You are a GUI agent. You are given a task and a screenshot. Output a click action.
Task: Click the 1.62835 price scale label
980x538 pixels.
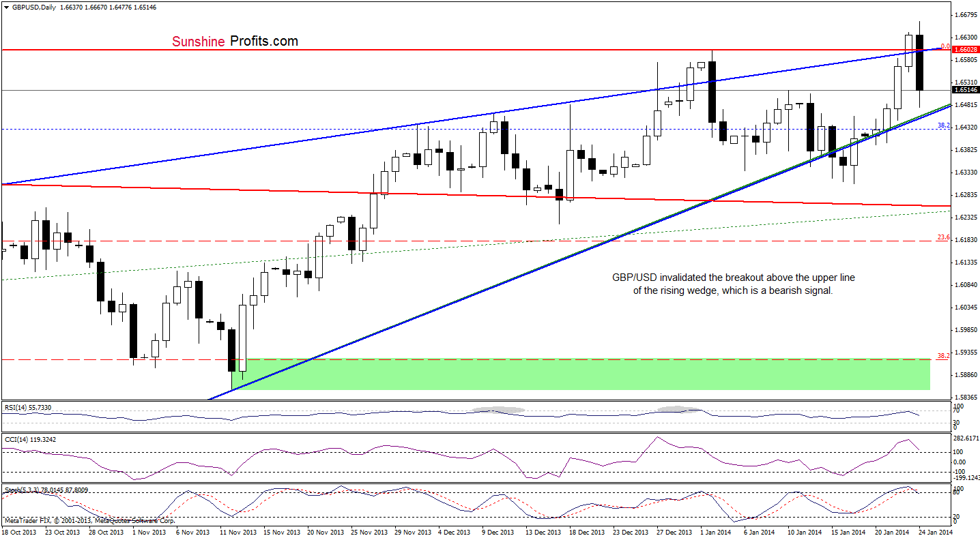(965, 194)
